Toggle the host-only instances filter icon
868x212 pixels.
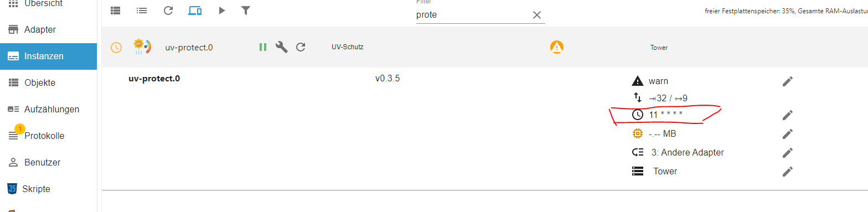click(x=195, y=11)
